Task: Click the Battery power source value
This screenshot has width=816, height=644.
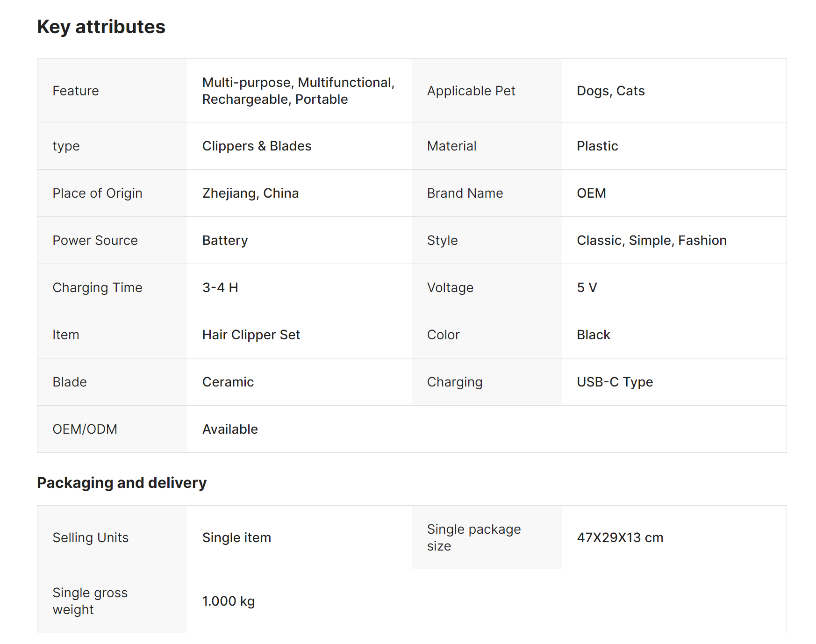Action: [225, 240]
